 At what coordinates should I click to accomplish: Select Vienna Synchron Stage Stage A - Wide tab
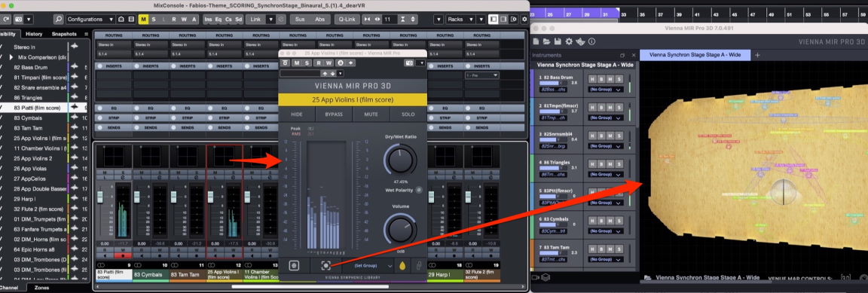click(x=695, y=55)
